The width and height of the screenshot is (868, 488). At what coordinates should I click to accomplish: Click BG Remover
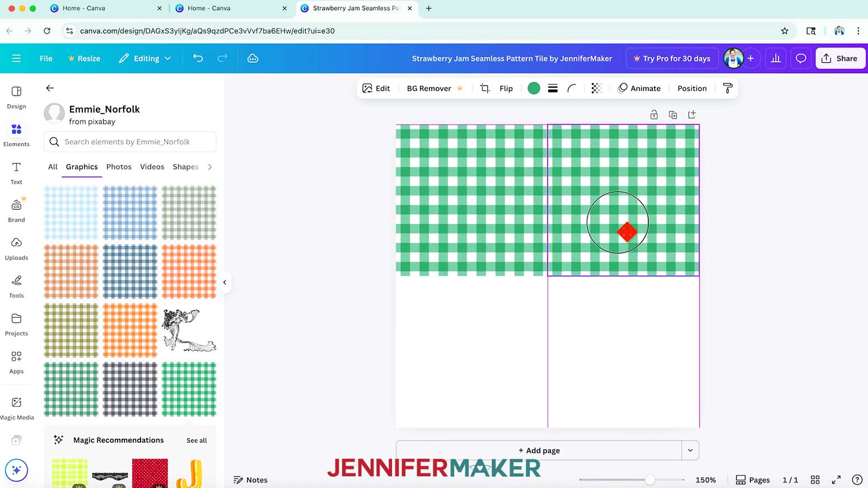(x=435, y=88)
